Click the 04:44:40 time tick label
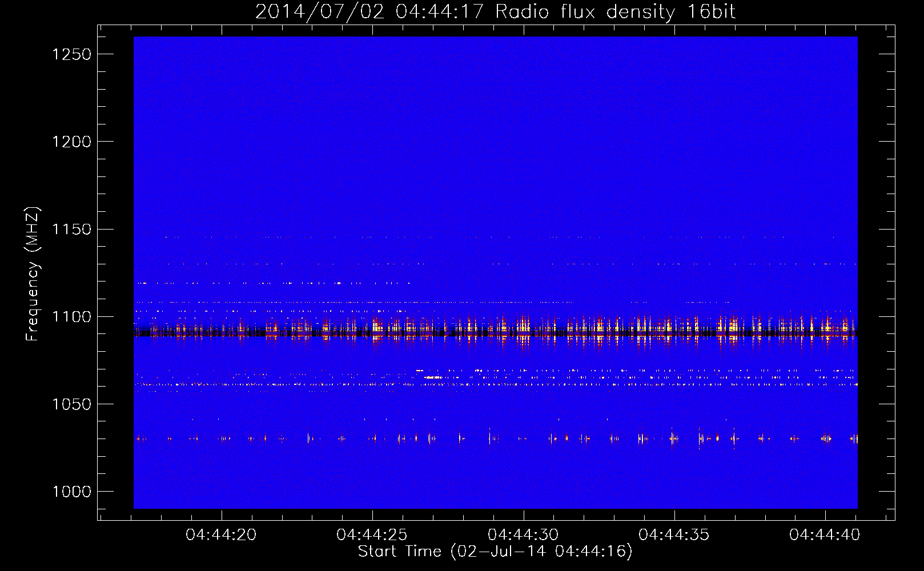This screenshot has width=924, height=571. (x=825, y=535)
